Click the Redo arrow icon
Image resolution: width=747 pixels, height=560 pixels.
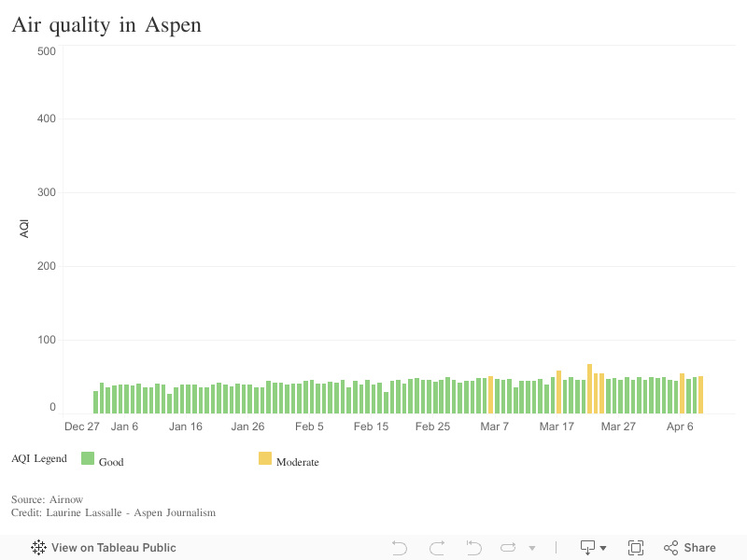(x=437, y=548)
